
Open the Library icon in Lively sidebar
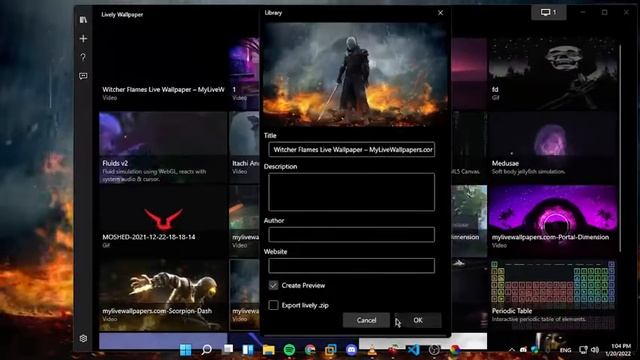(83, 20)
